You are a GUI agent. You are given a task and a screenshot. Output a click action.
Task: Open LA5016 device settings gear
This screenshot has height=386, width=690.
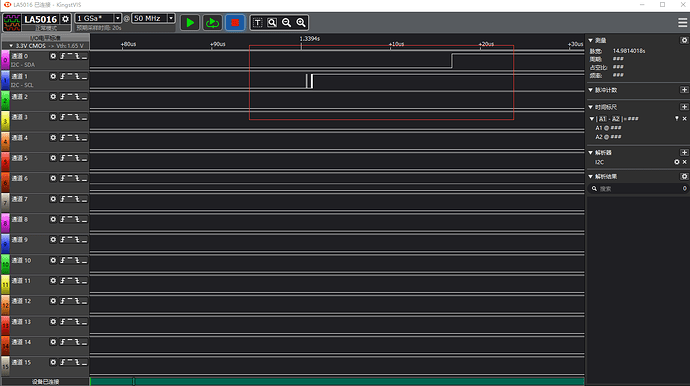(66, 19)
